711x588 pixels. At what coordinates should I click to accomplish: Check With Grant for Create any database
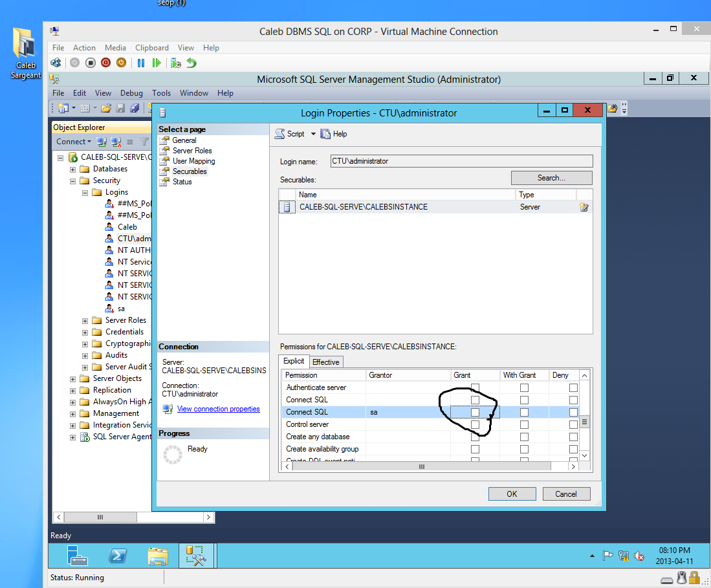click(x=524, y=437)
